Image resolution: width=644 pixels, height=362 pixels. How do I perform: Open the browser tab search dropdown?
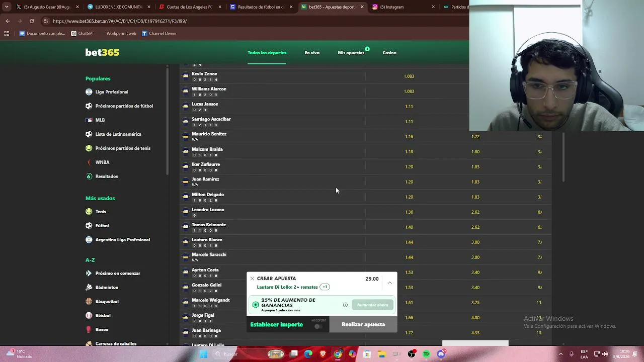click(7, 7)
